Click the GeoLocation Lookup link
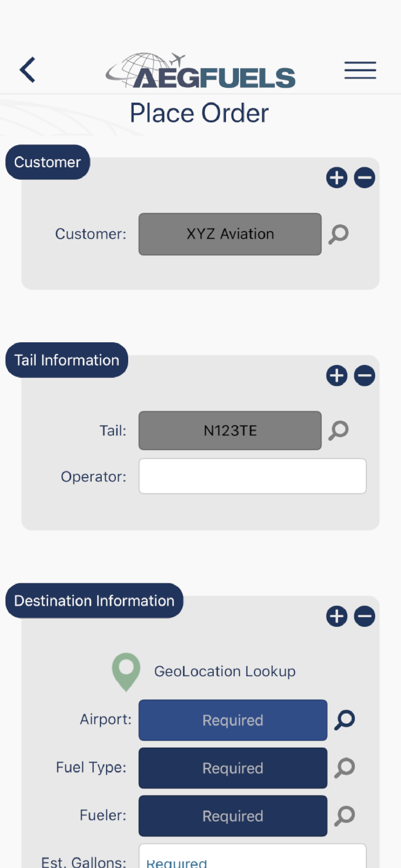The image size is (401, 868). [x=225, y=671]
